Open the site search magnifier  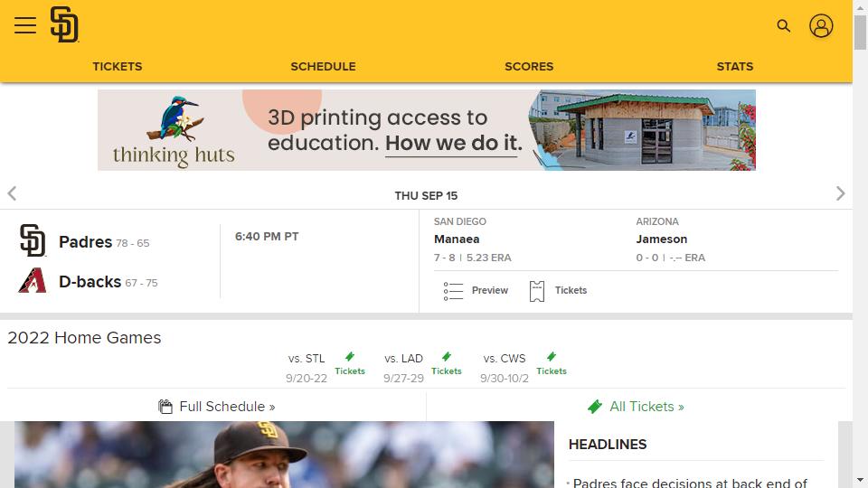coord(784,26)
